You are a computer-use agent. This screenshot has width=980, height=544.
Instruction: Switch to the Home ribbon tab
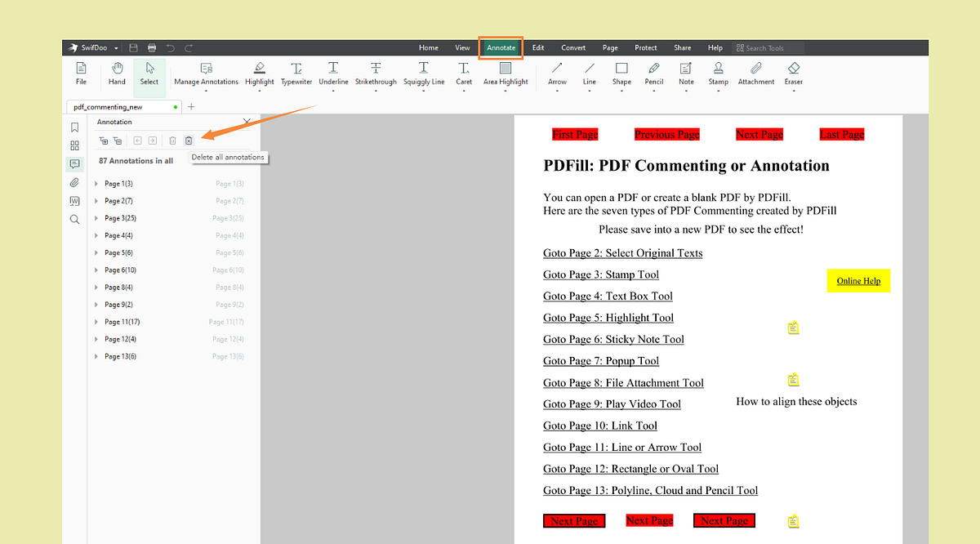[x=429, y=48]
